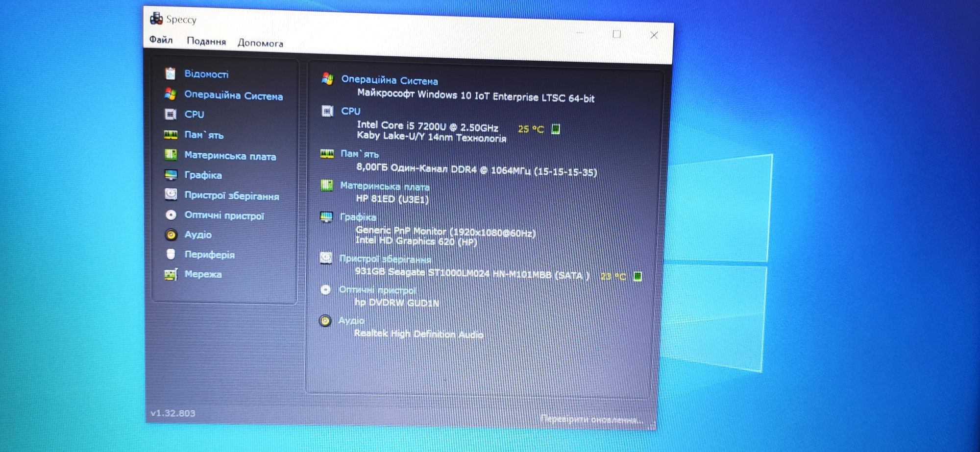The width and height of the screenshot is (980, 452).
Task: Open the Аудіо summary heading link
Action: 351,321
